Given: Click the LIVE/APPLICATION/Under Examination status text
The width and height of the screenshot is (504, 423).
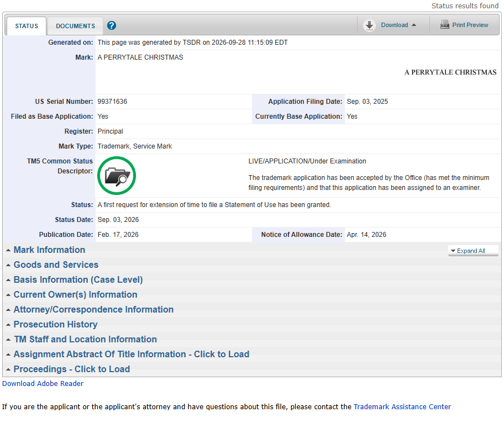Looking at the screenshot, I should pyautogui.click(x=307, y=161).
